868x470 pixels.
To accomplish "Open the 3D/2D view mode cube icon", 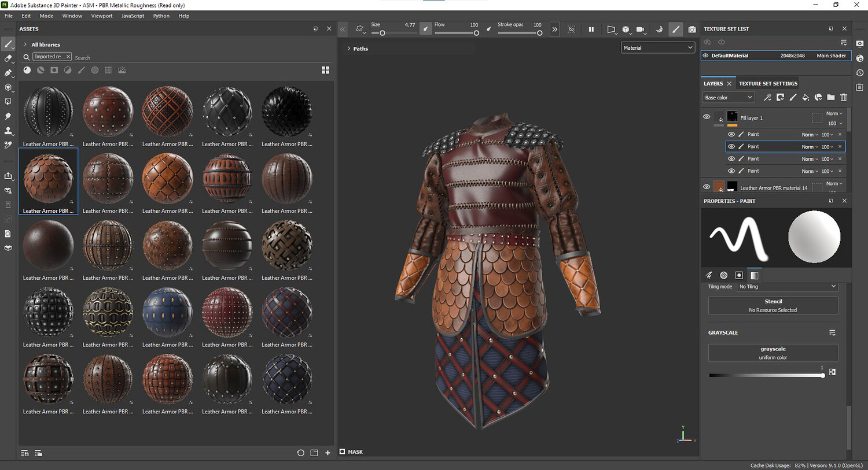I will point(626,29).
